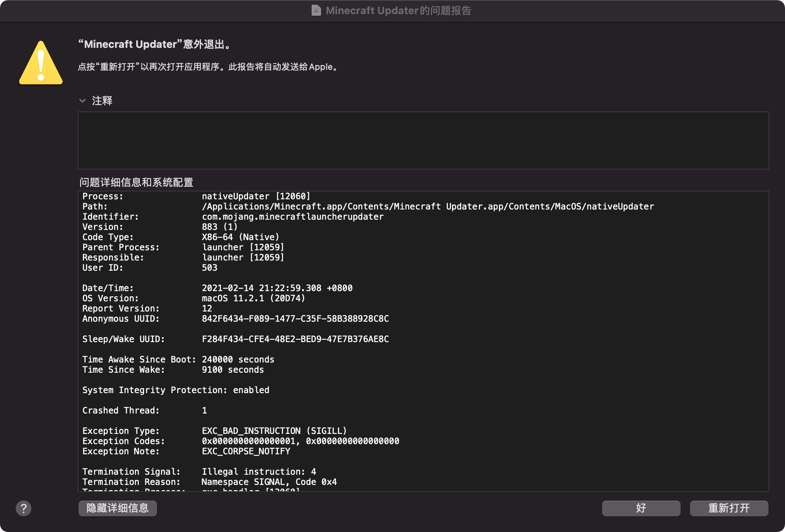The height and width of the screenshot is (532, 785).
Task: Click the document icon in title bar
Action: (x=316, y=11)
